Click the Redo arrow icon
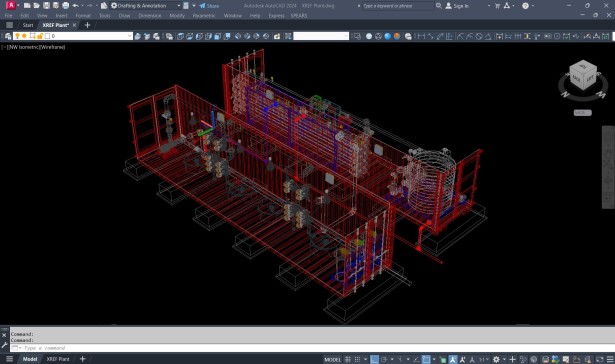 [x=89, y=5]
